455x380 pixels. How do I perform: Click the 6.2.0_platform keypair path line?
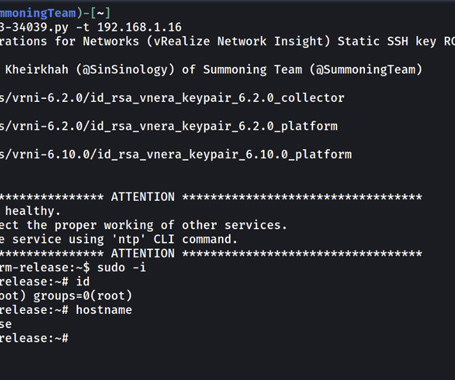point(169,126)
